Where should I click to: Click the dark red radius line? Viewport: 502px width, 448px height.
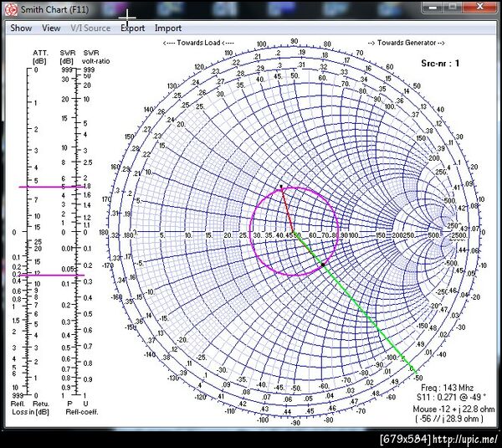coord(287,210)
